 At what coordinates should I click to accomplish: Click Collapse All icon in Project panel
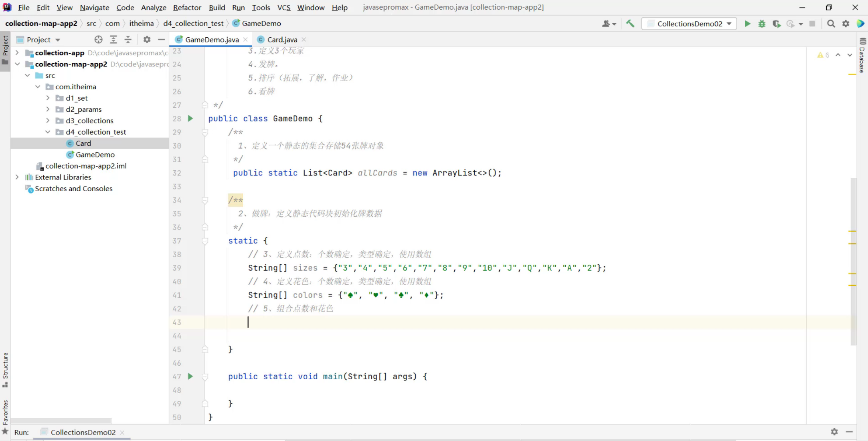click(128, 39)
